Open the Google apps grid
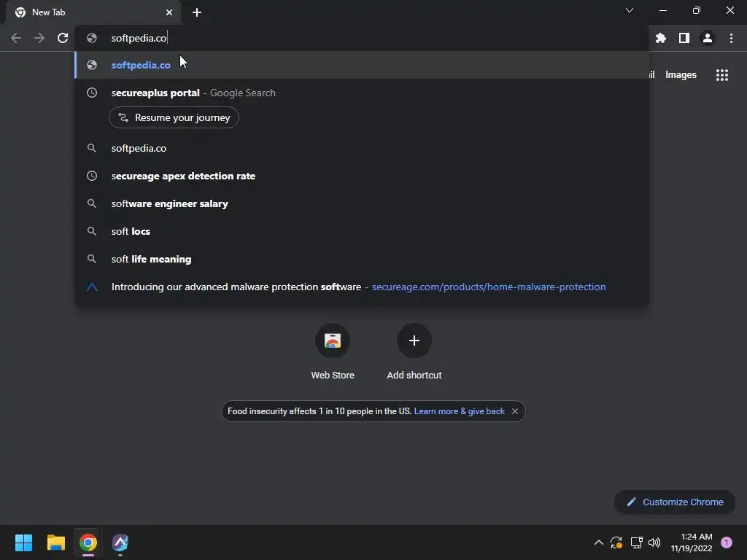 722,75
